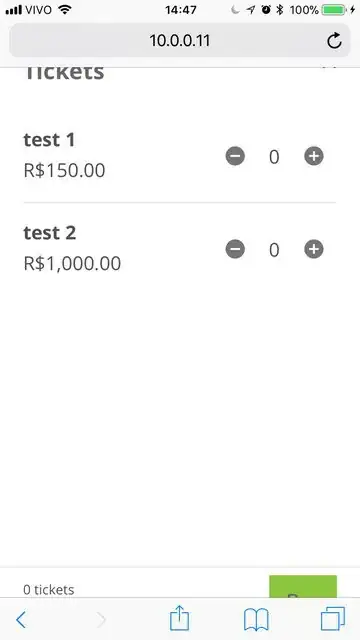
Task: Tap the 10.0.0.11 address bar
Action: click(180, 40)
